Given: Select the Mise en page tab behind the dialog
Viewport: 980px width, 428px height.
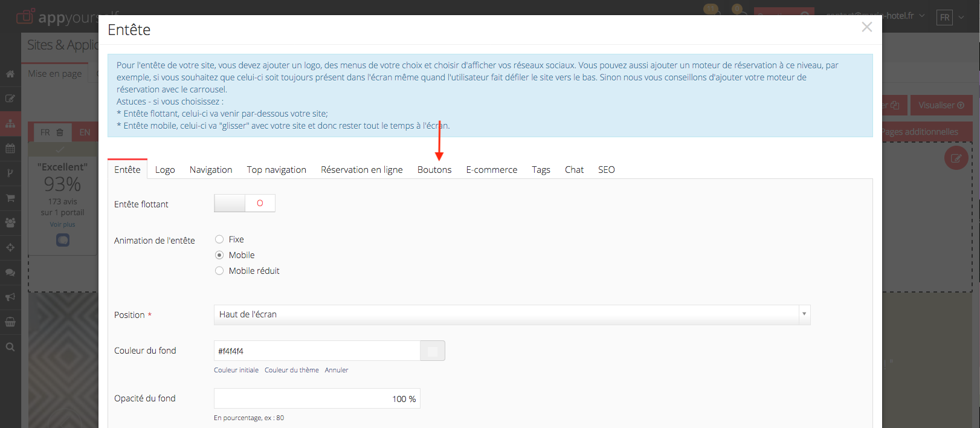Looking at the screenshot, I should click(x=55, y=74).
